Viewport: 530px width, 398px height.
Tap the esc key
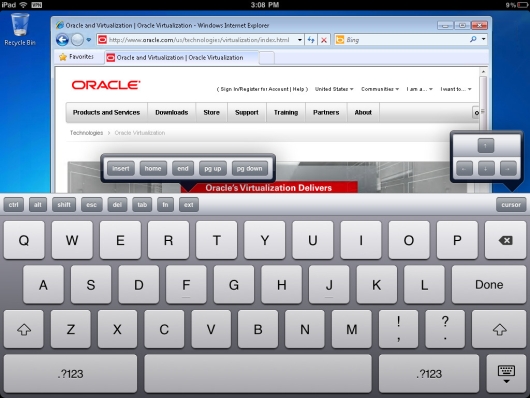pyautogui.click(x=91, y=205)
